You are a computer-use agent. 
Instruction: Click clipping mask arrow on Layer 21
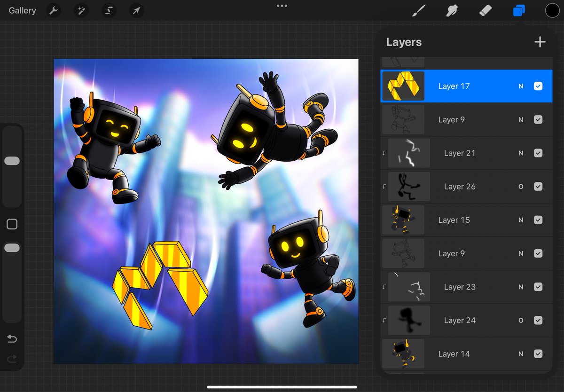click(384, 153)
